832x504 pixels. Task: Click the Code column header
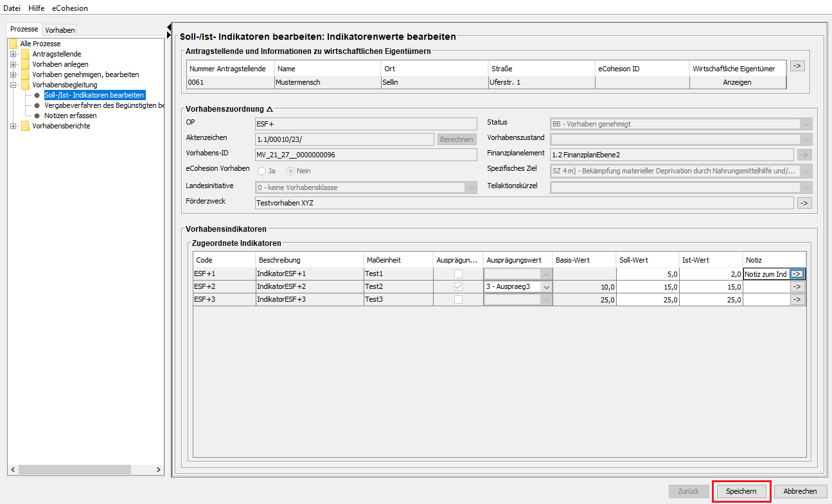click(224, 260)
